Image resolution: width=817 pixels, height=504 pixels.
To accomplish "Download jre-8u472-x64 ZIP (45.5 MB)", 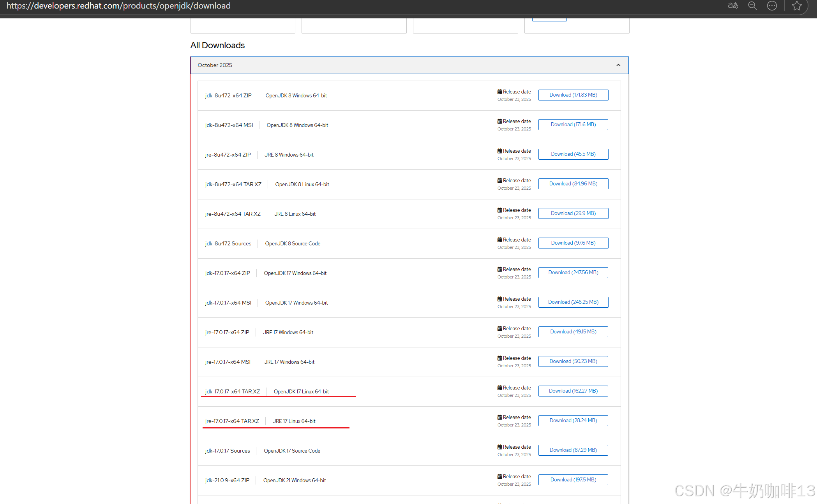I will (x=573, y=154).
